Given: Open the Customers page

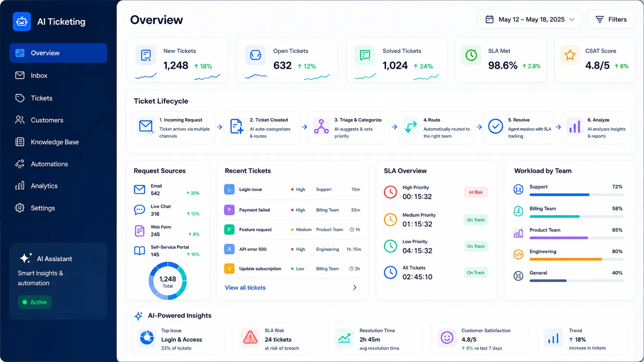Looking at the screenshot, I should [x=58, y=120].
